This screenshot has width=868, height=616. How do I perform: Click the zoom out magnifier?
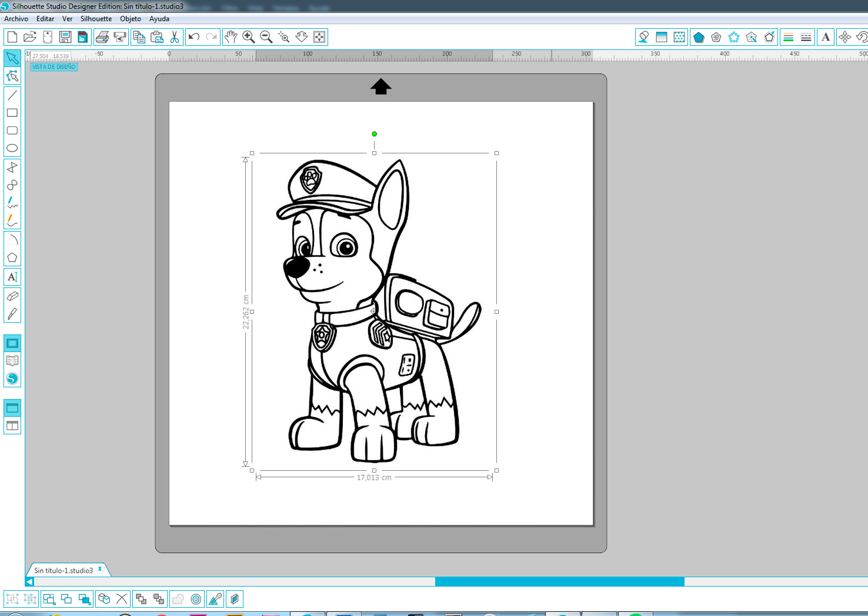(266, 37)
